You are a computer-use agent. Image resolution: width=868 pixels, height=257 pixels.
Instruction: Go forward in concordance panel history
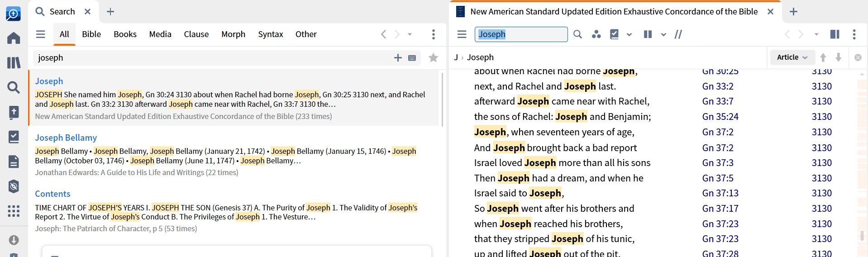click(x=801, y=34)
